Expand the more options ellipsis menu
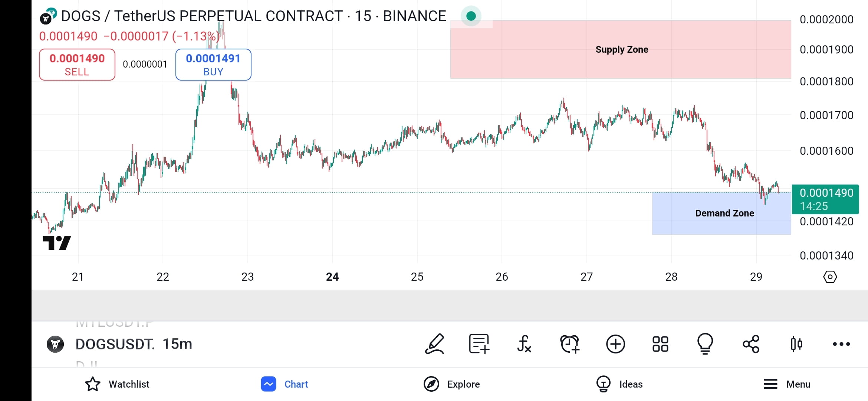 click(x=841, y=344)
